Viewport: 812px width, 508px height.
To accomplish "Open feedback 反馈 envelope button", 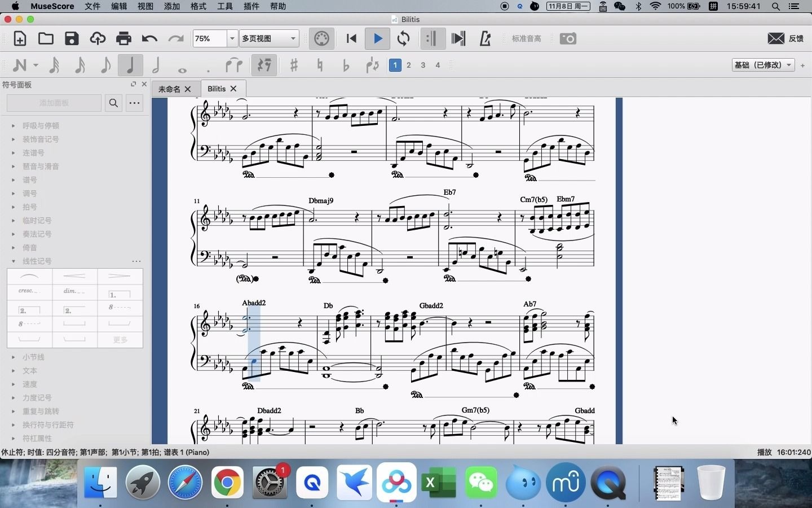I will [x=785, y=38].
